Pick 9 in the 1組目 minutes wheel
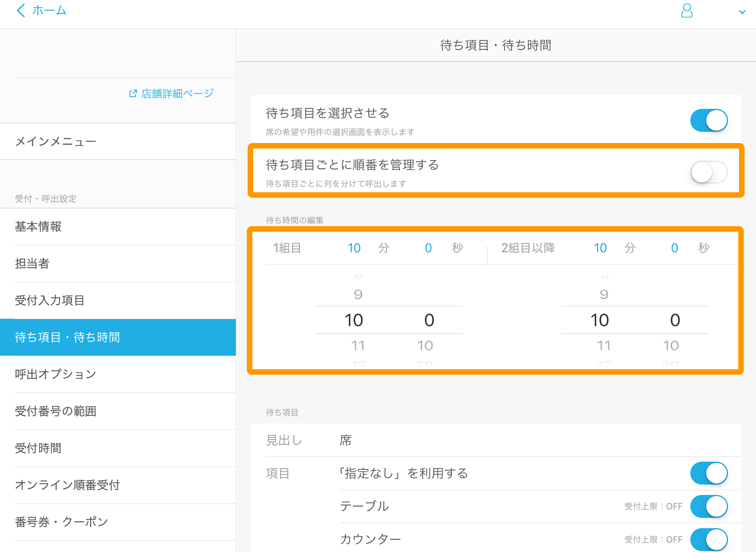The width and height of the screenshot is (756, 552). [358, 294]
